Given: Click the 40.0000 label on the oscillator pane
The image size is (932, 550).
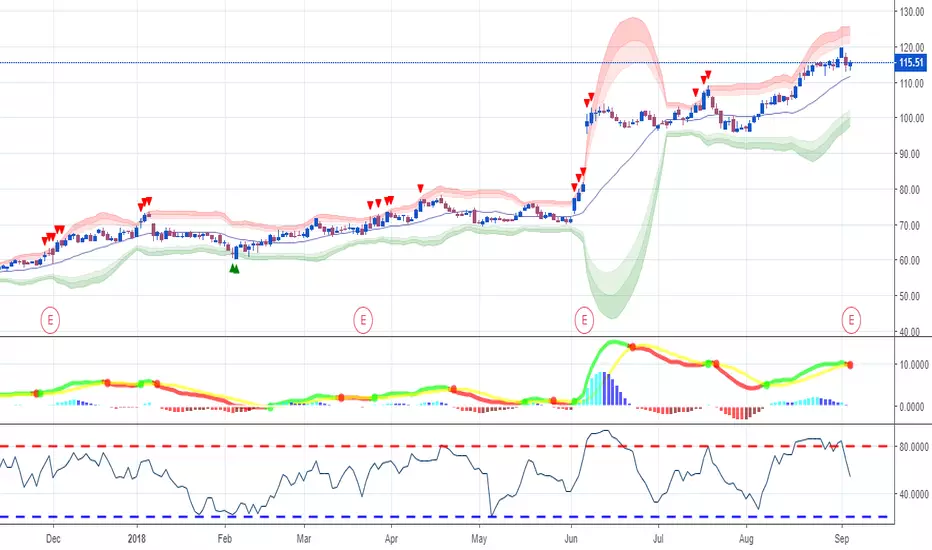Looking at the screenshot, I should (x=912, y=494).
